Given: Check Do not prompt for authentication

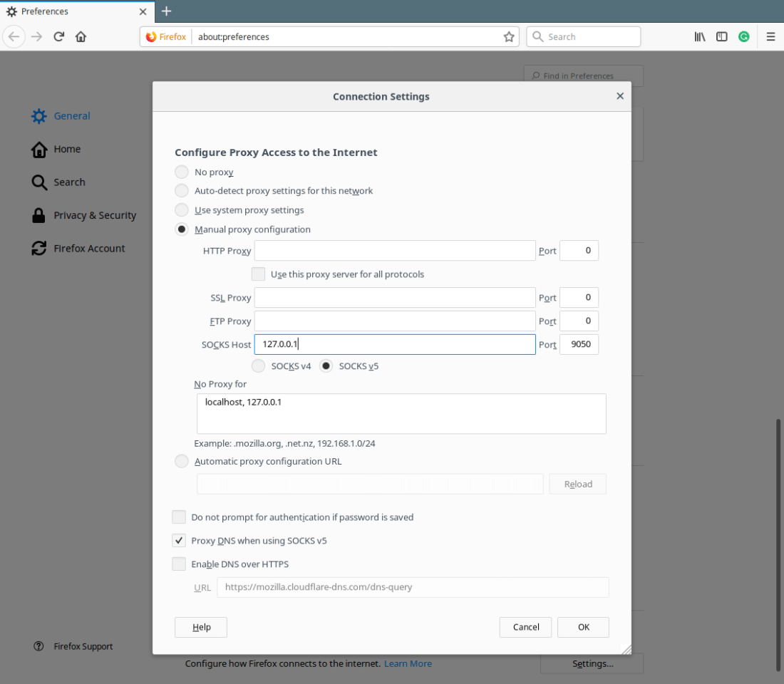Looking at the screenshot, I should click(178, 517).
